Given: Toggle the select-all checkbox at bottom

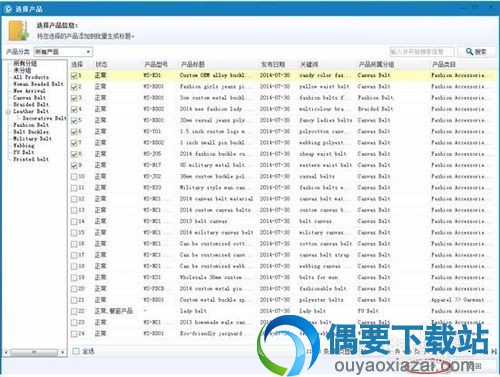Looking at the screenshot, I should pos(76,351).
